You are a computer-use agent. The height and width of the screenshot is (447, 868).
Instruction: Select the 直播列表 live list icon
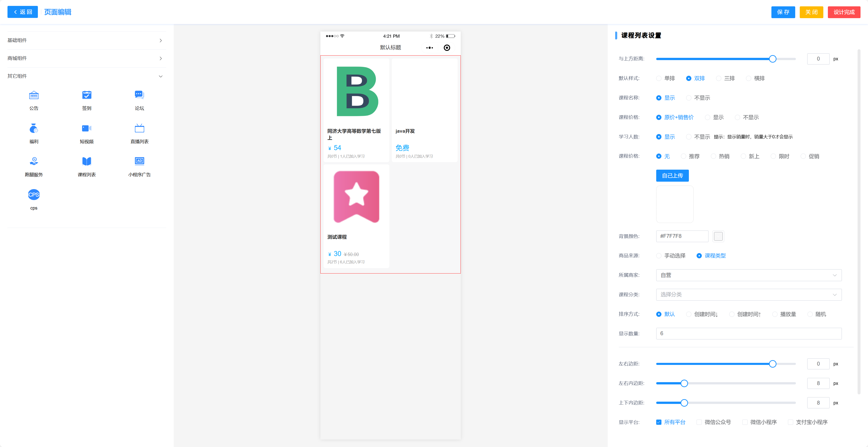tap(139, 128)
